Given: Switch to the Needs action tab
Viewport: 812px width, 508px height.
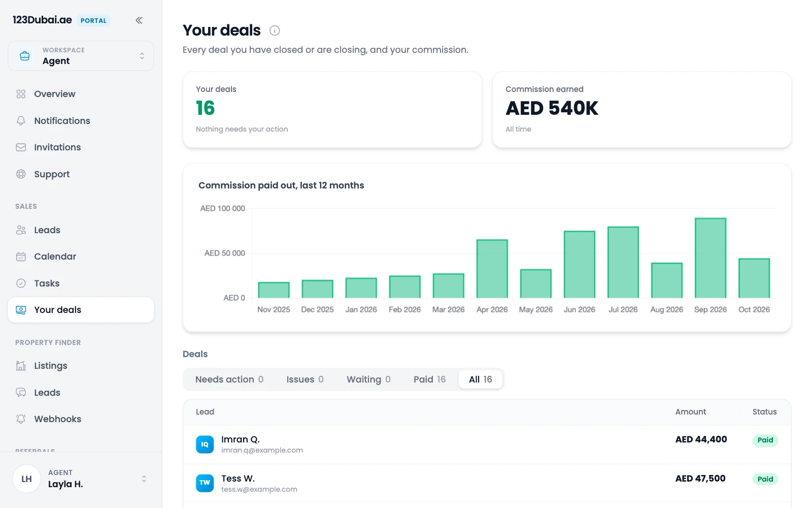Looking at the screenshot, I should coord(229,379).
